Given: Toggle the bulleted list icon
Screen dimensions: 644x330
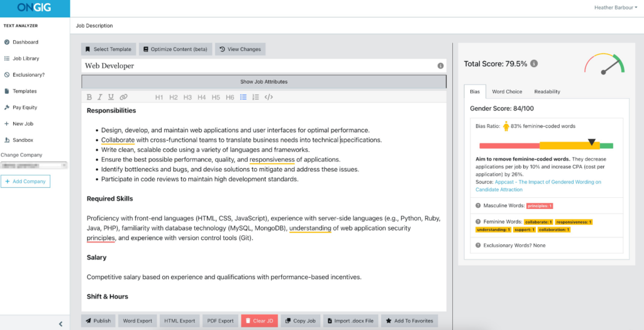Looking at the screenshot, I should coord(243,97).
